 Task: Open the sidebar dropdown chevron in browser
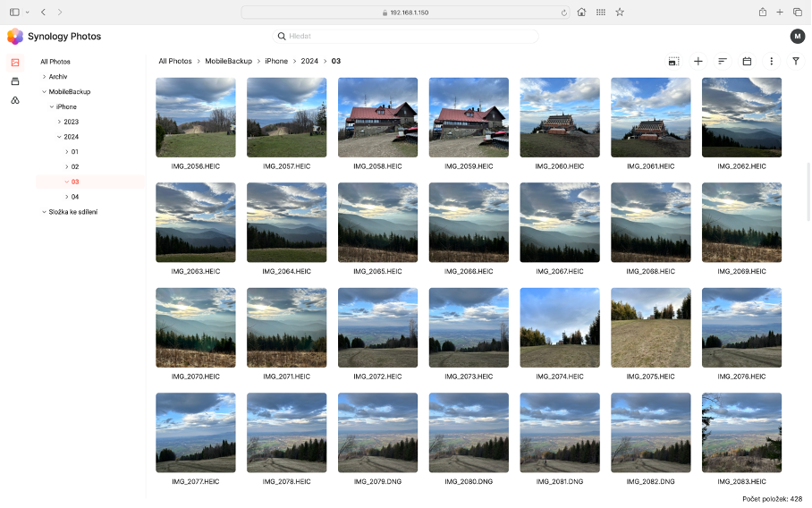point(28,12)
